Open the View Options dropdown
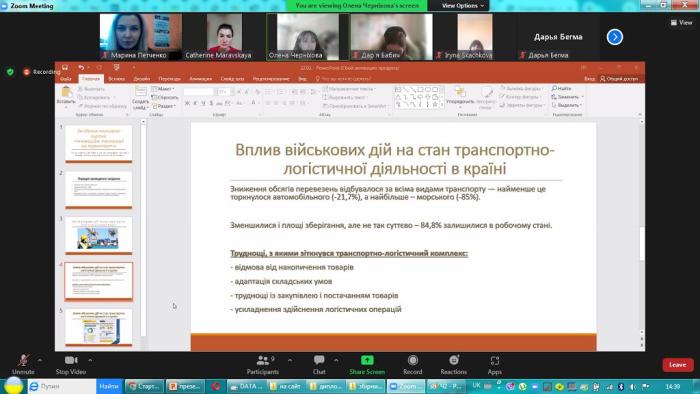The height and width of the screenshot is (394, 700). click(462, 5)
